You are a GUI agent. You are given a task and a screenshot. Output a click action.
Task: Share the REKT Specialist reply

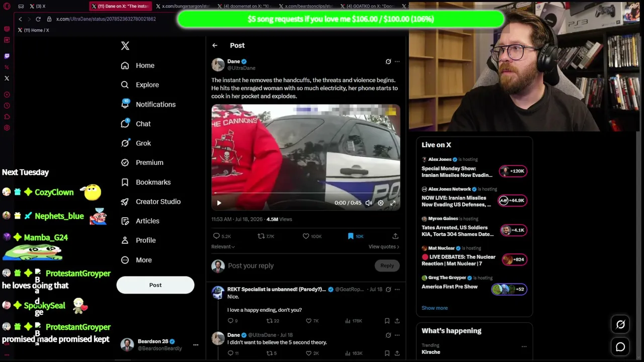pyautogui.click(x=397, y=321)
